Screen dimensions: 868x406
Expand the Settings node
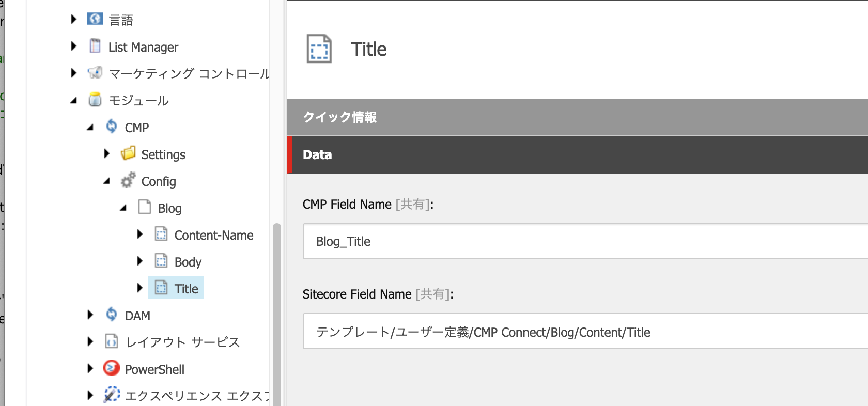click(106, 153)
